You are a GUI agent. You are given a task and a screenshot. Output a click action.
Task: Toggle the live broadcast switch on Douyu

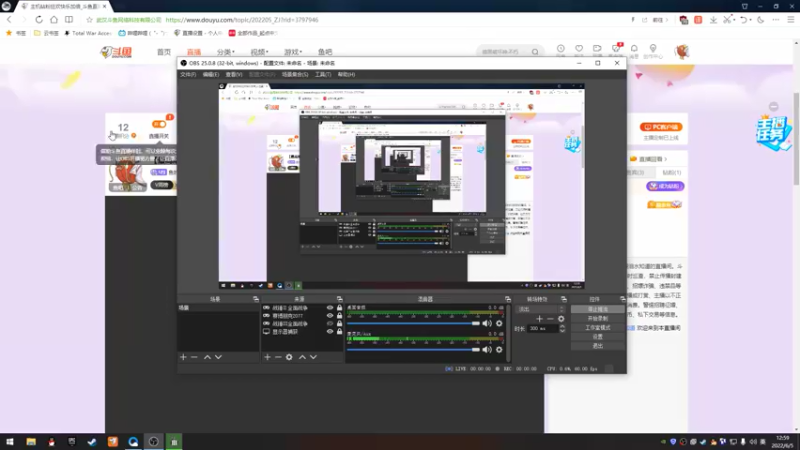point(159,124)
